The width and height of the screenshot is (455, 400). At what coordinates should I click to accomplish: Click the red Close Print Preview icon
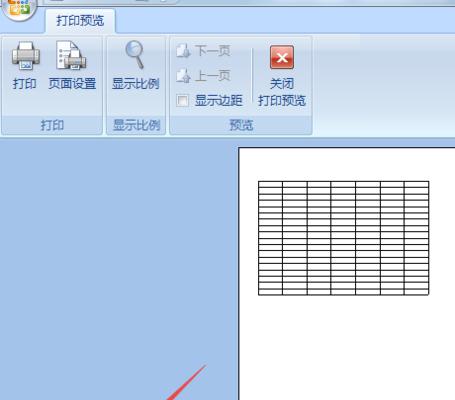point(282,57)
